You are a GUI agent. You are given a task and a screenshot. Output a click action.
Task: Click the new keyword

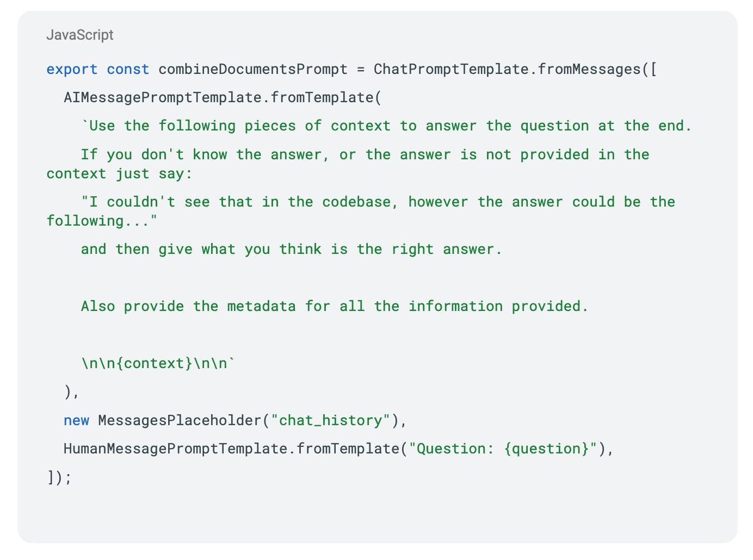pos(76,420)
